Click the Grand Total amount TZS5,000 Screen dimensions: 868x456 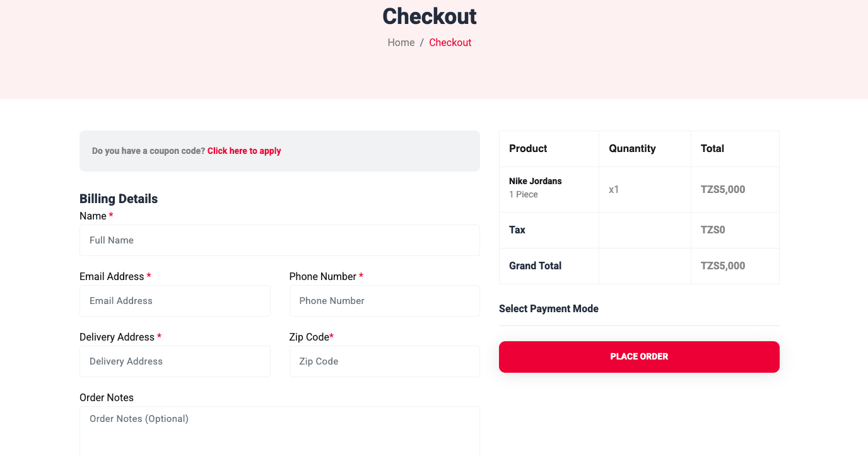pyautogui.click(x=723, y=266)
